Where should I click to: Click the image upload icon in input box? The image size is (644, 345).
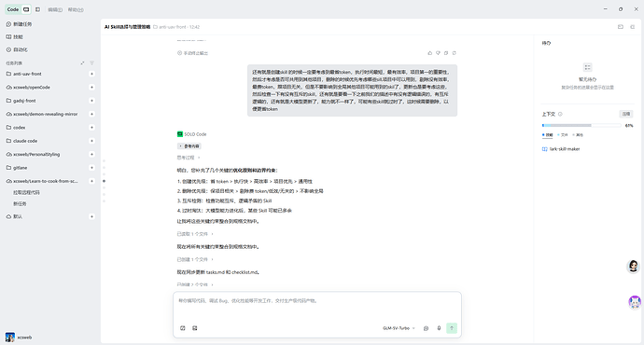point(195,328)
